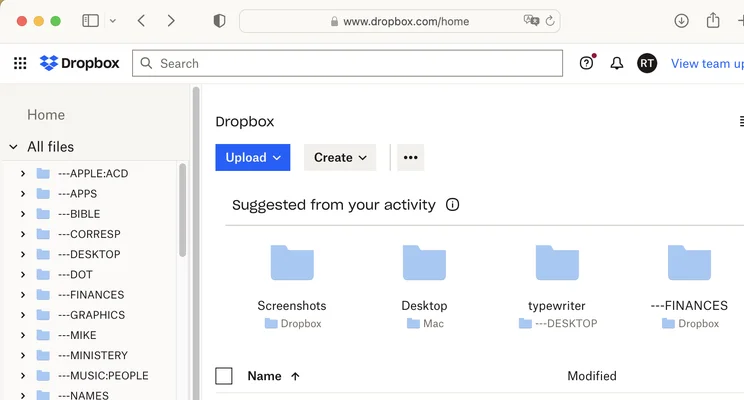This screenshot has height=400, width=744.
Task: Expand the ---MUSIC:PEOPLE folder chevron
Action: click(x=22, y=376)
